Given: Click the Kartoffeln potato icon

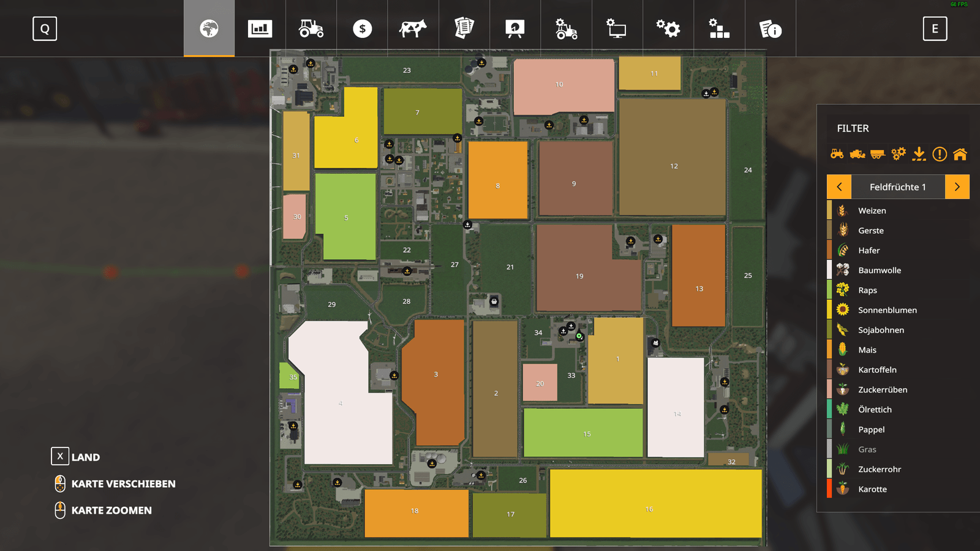Looking at the screenshot, I should point(843,370).
